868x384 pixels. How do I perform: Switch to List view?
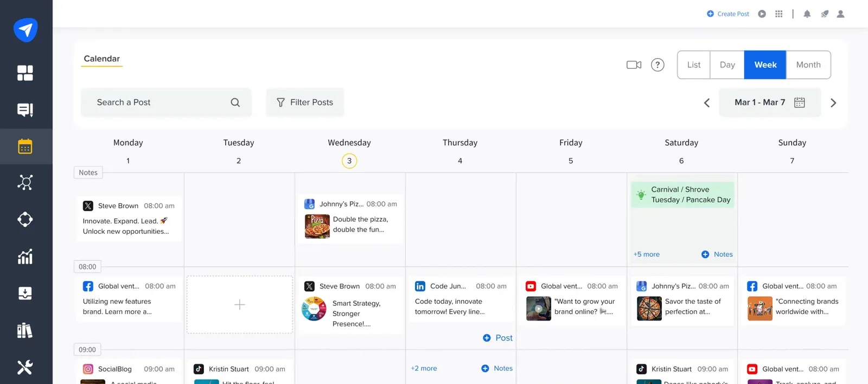point(694,65)
